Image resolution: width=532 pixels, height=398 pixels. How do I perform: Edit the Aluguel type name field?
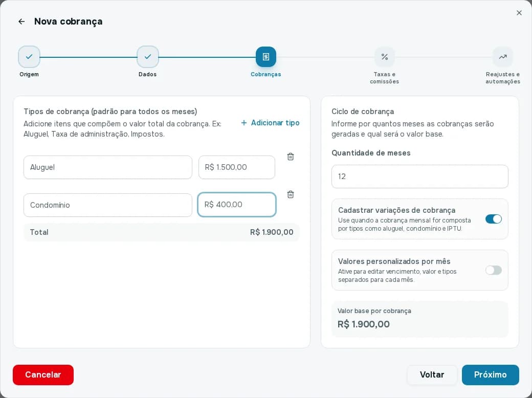108,167
